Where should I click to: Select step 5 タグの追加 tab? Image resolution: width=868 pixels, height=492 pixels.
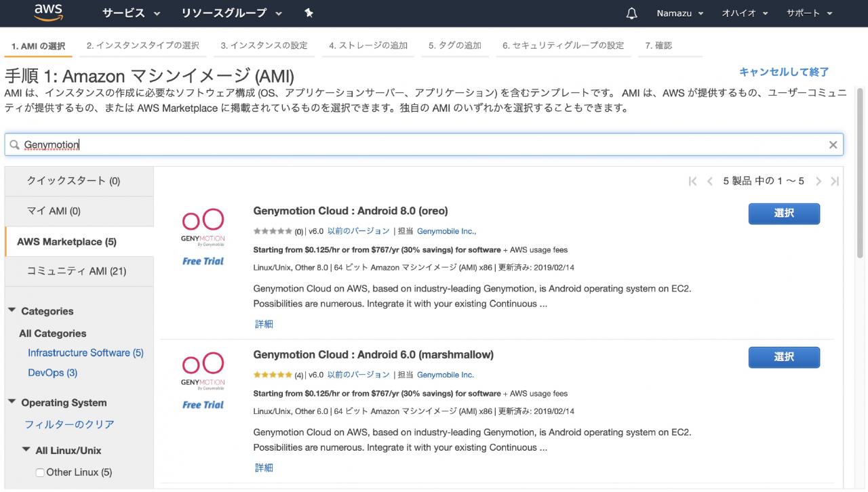click(455, 45)
